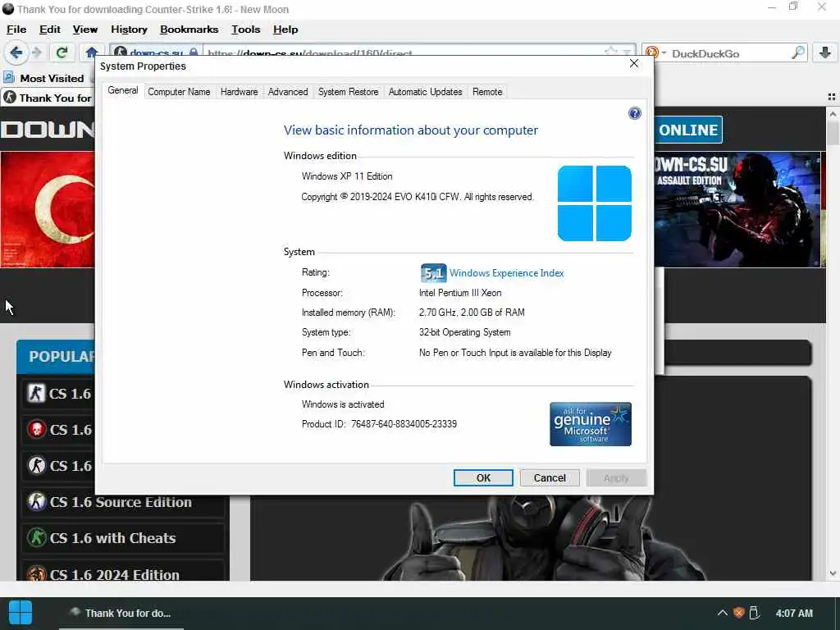Switch to the Remote tab
The image size is (840, 630).
click(x=487, y=92)
